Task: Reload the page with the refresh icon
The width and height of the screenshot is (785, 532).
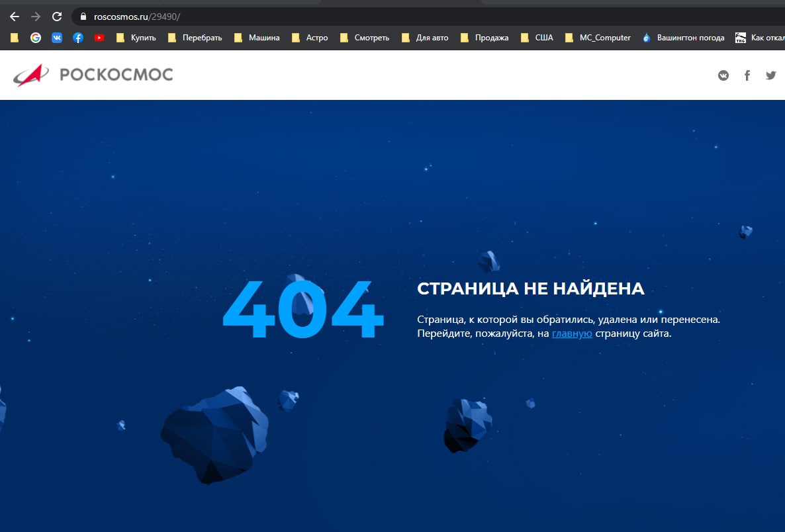Action: tap(57, 17)
